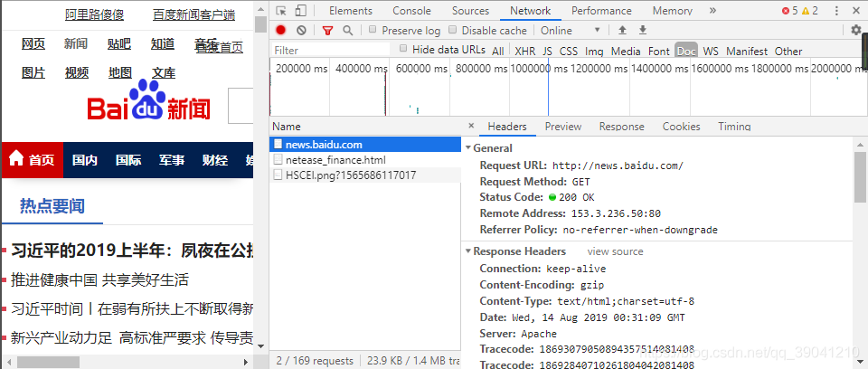
Task: Collapse the General section
Action: click(x=468, y=148)
